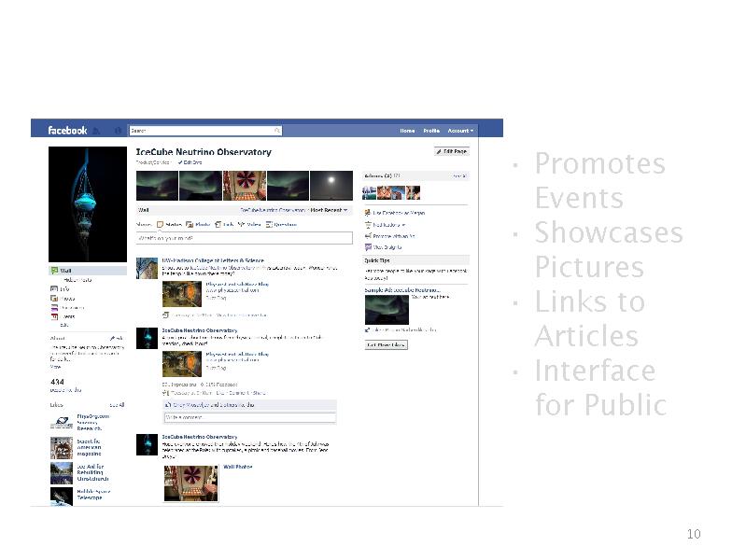The image size is (746, 560).
Task: Click Use Facebook as page option icon
Action: click(x=367, y=213)
